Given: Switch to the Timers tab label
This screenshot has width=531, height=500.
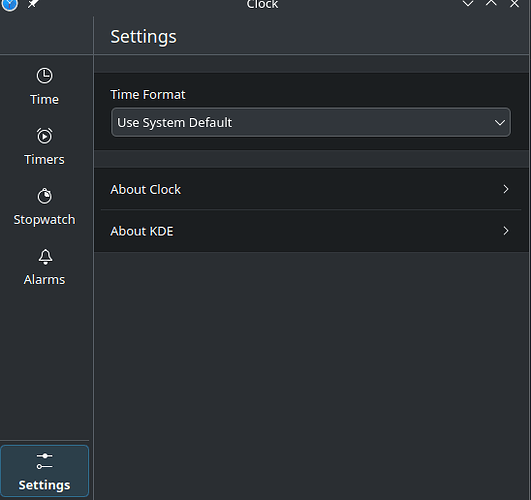Looking at the screenshot, I should tap(44, 160).
